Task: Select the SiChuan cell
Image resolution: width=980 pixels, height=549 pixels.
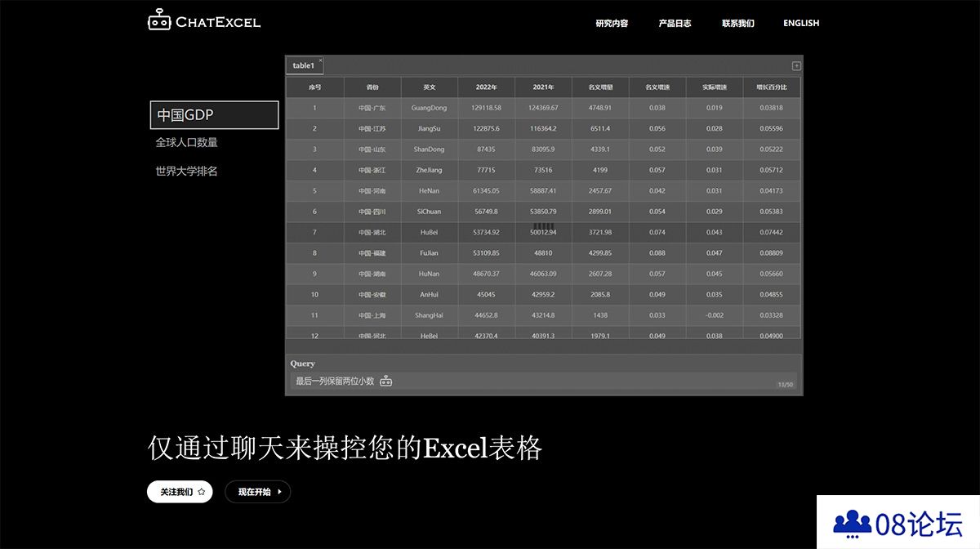Action: pyautogui.click(x=429, y=212)
